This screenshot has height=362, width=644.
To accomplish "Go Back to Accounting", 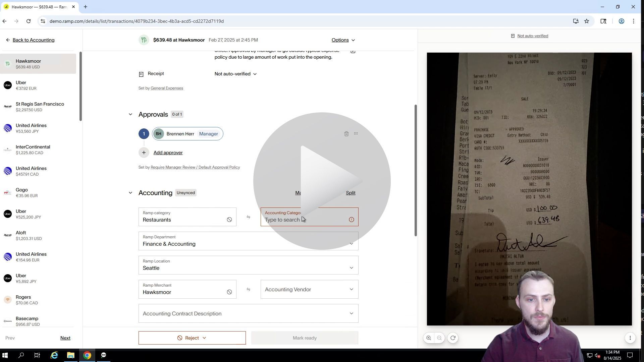I will [x=33, y=40].
